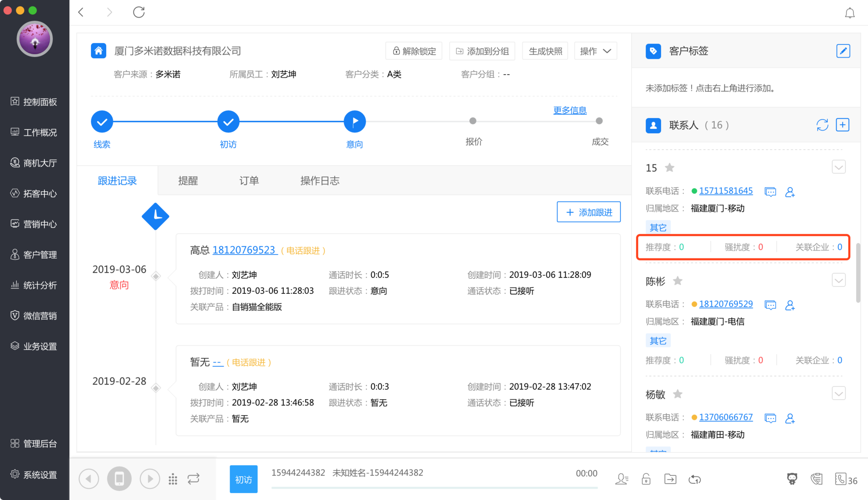Click the phone stop button in the dialer bar

pyautogui.click(x=119, y=479)
